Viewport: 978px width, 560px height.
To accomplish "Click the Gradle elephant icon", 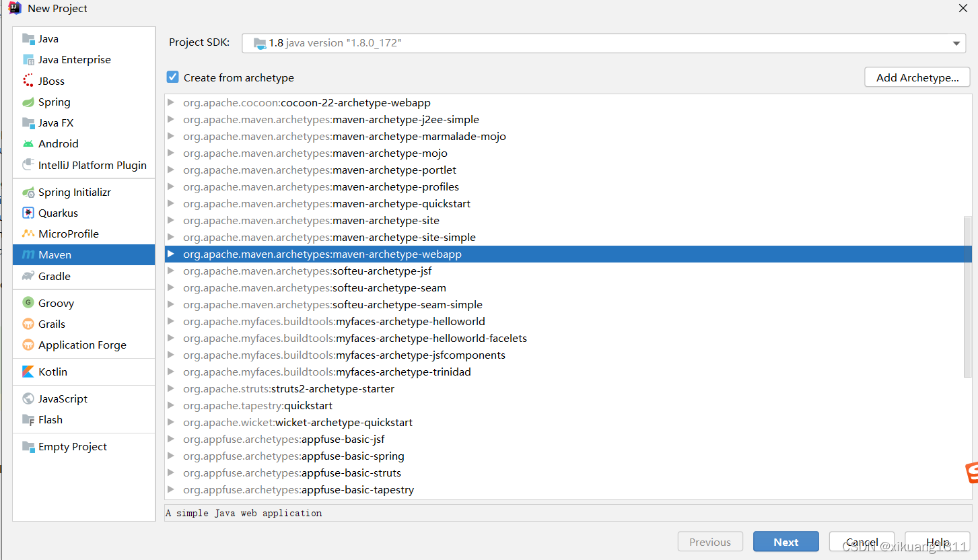I will [x=28, y=276].
